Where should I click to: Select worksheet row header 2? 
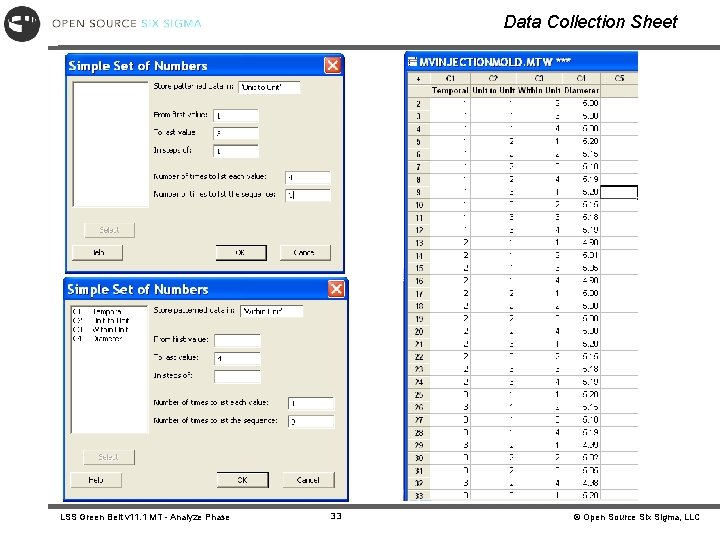(418, 104)
